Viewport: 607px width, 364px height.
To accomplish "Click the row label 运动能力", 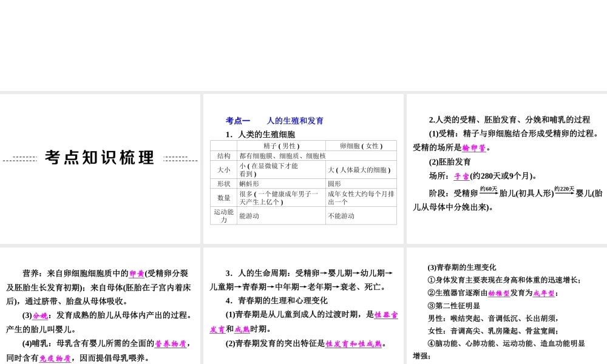I will (x=224, y=215).
